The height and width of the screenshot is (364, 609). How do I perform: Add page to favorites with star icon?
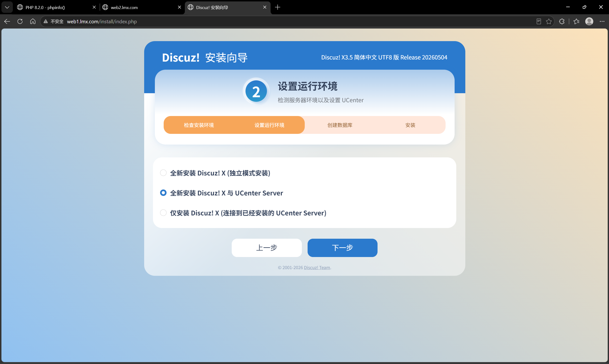tap(549, 21)
